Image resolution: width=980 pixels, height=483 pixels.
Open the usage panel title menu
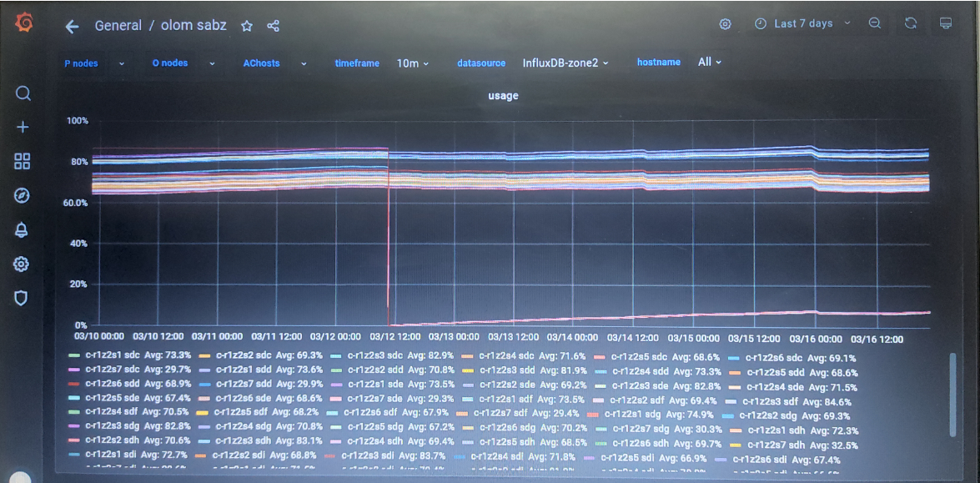tap(503, 96)
